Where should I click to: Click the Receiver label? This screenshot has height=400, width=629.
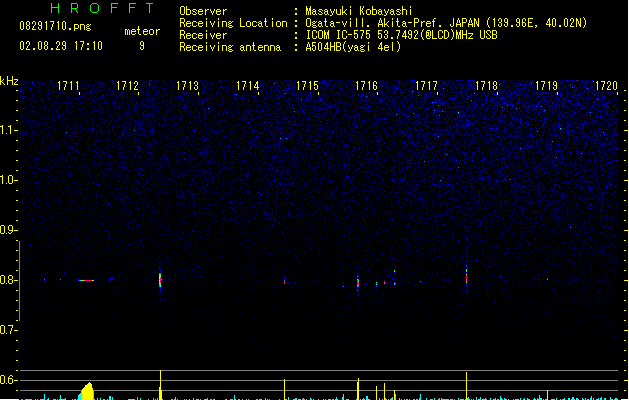click(203, 35)
